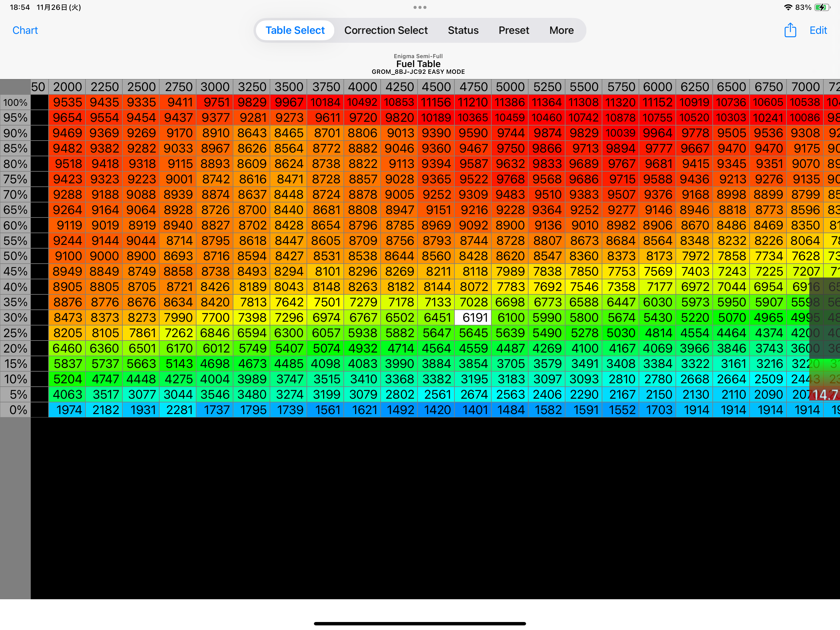Open the Status tab
This screenshot has width=840, height=630.
point(463,30)
